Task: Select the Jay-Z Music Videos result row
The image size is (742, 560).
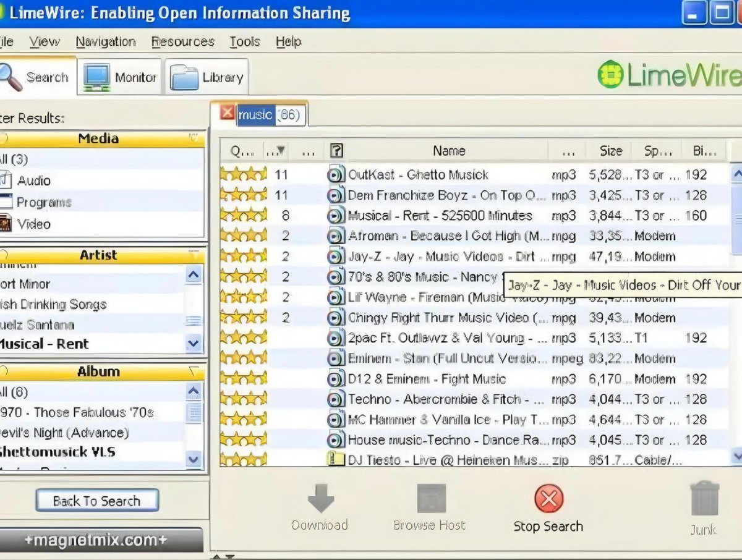Action: pyautogui.click(x=474, y=257)
